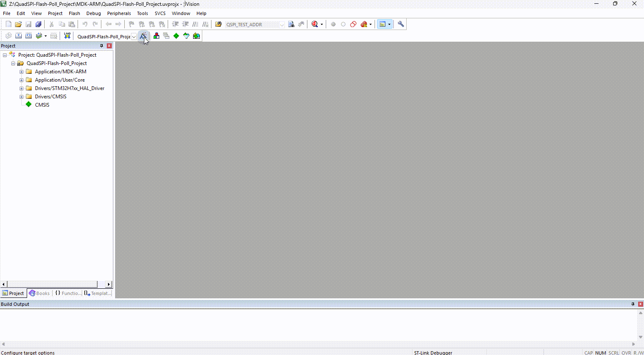The image size is (644, 355).
Task: Click left arrow of Project scrollbar
Action: 4,284
